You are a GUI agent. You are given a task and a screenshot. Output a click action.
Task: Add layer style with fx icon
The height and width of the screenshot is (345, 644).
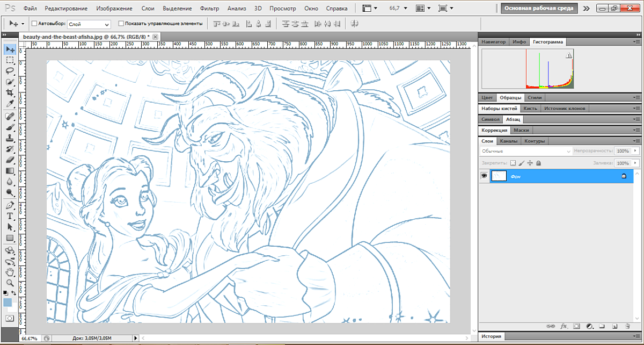coord(564,326)
